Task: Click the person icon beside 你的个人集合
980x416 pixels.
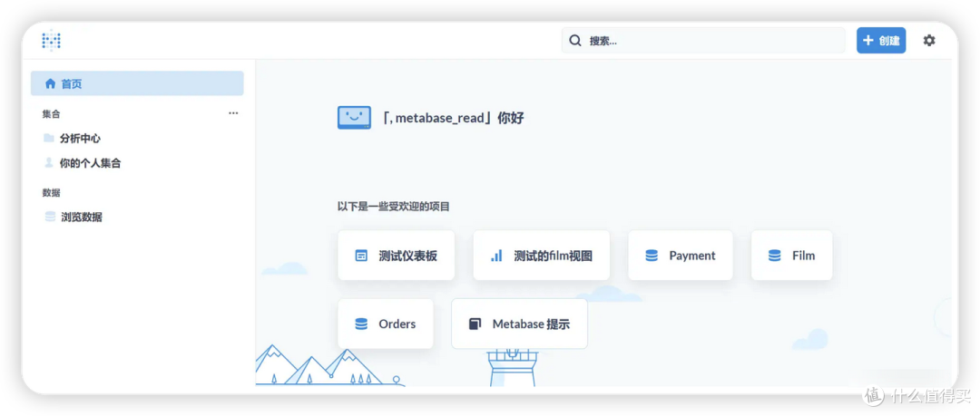Action: tap(49, 163)
